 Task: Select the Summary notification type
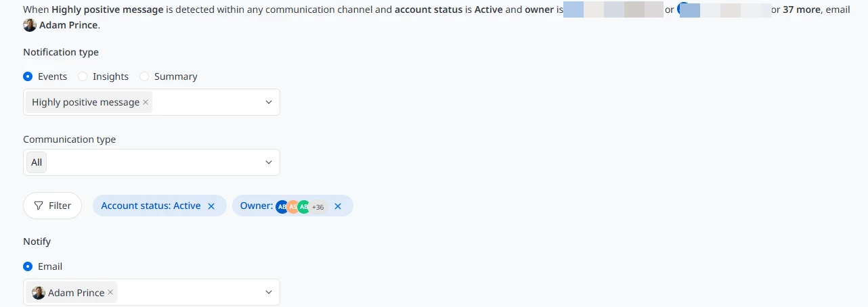(x=144, y=76)
